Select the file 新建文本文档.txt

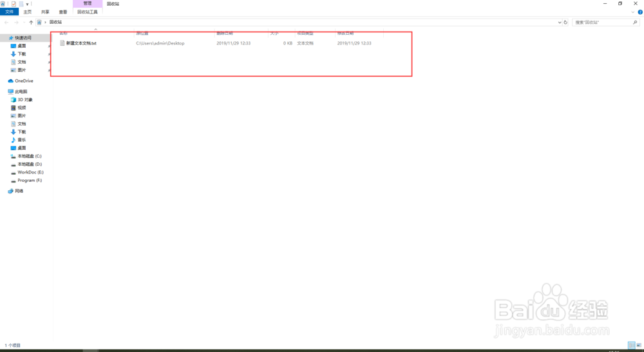(x=81, y=43)
